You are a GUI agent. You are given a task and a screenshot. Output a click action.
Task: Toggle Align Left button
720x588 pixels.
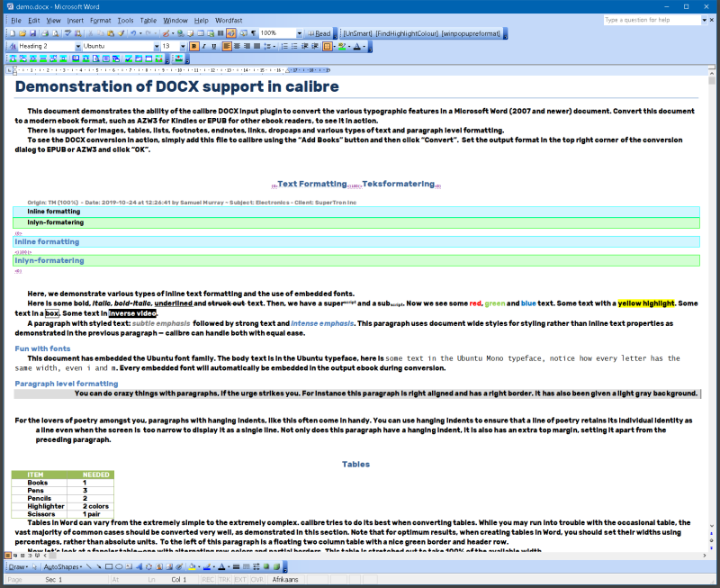pyautogui.click(x=227, y=46)
